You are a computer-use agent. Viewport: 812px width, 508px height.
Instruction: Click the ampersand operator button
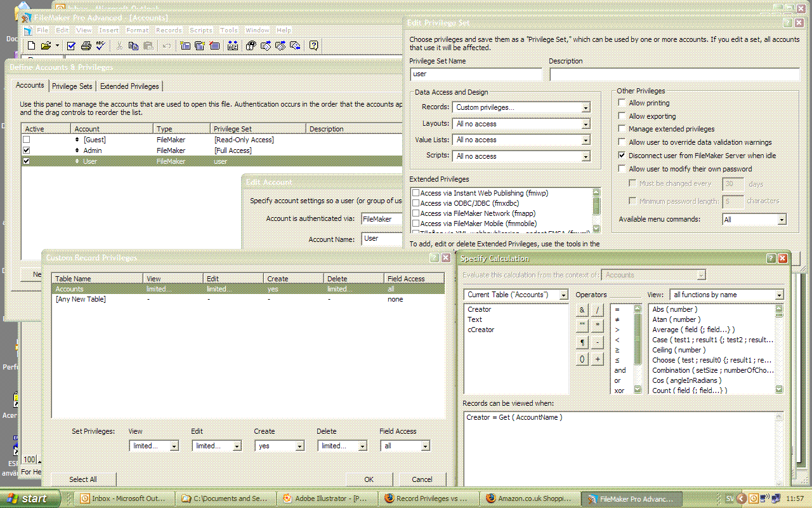[582, 310]
